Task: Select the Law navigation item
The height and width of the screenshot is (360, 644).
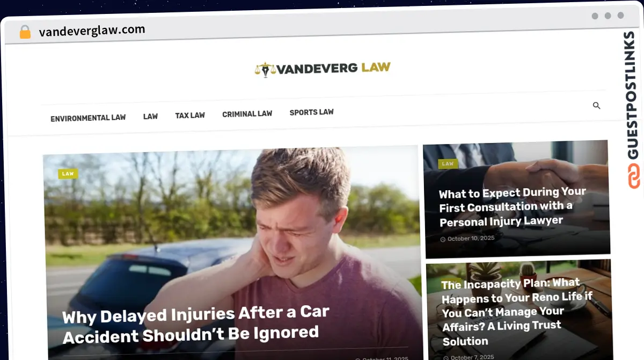Action: click(x=150, y=116)
